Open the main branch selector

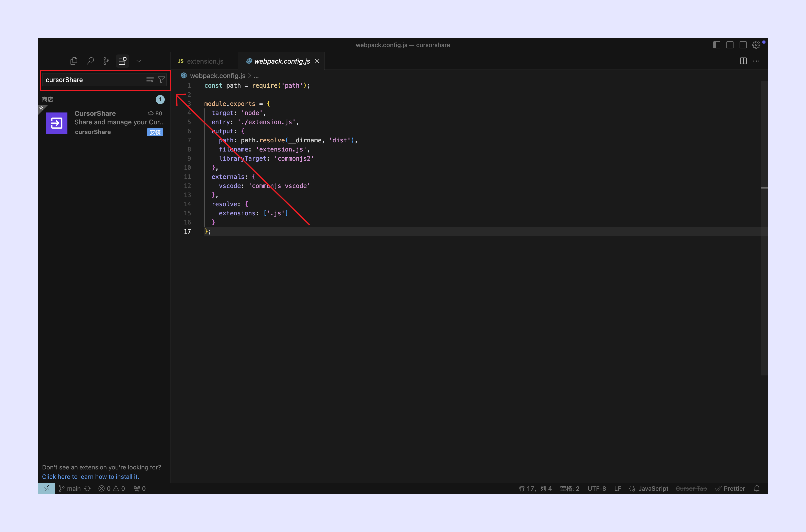[70, 489]
